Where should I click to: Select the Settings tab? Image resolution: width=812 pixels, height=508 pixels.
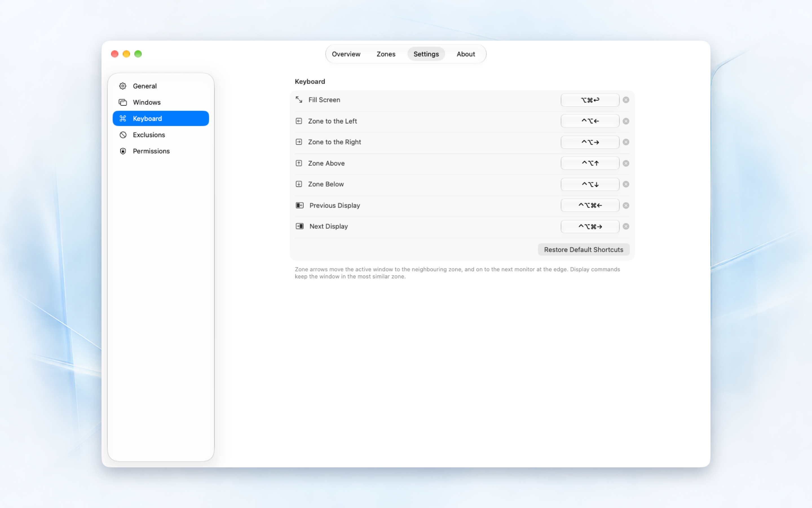[426, 54]
